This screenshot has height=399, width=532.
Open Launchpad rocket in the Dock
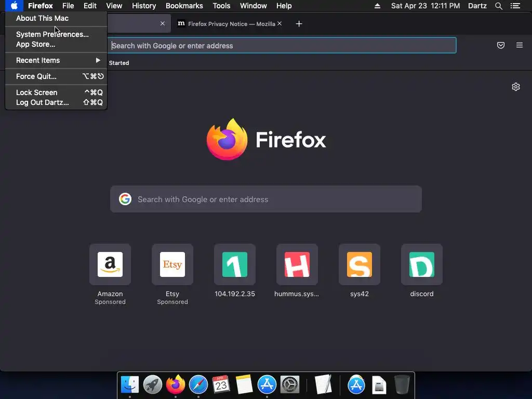pyautogui.click(x=153, y=385)
